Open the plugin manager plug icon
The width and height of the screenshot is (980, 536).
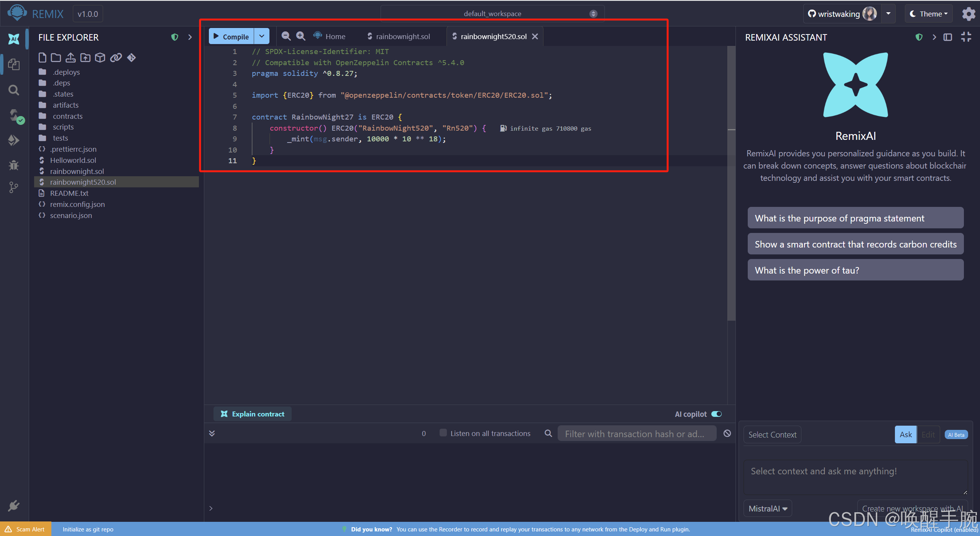click(x=14, y=506)
